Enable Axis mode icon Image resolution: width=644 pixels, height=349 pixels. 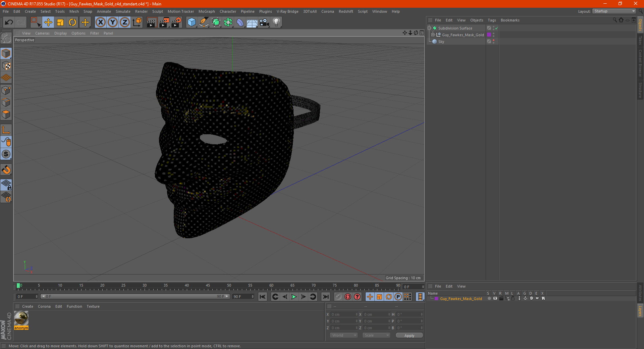coord(6,130)
